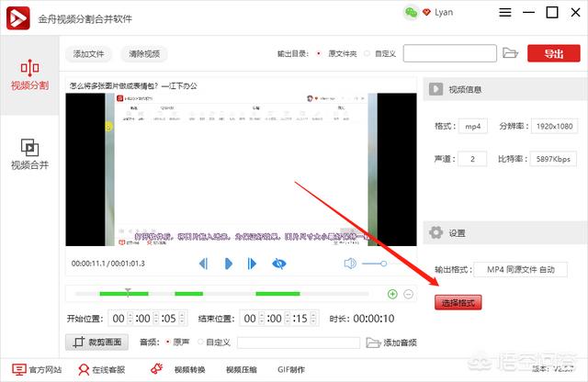Click the WeChat login icon
The image size is (588, 382).
pyautogui.click(x=412, y=13)
